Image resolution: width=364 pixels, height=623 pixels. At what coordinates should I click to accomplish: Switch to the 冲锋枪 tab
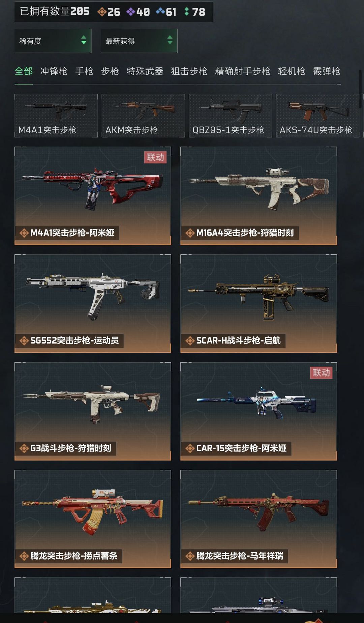54,71
